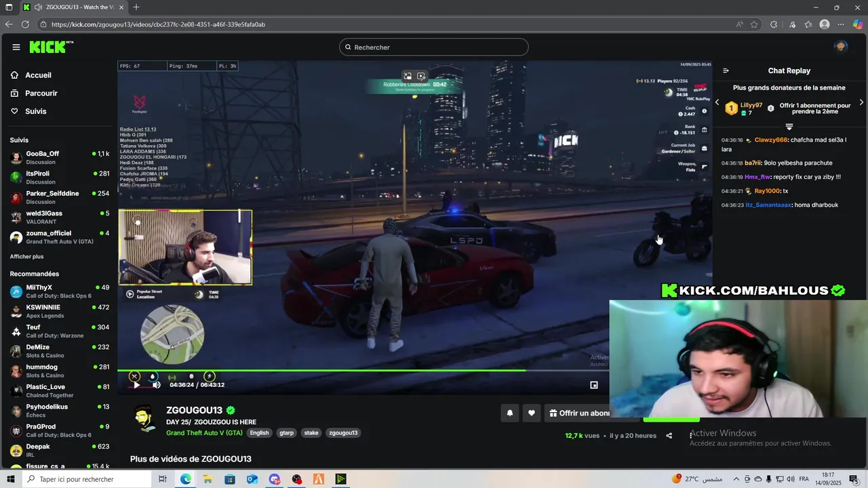Click the Suivis heart icon in sidebar

(x=15, y=111)
